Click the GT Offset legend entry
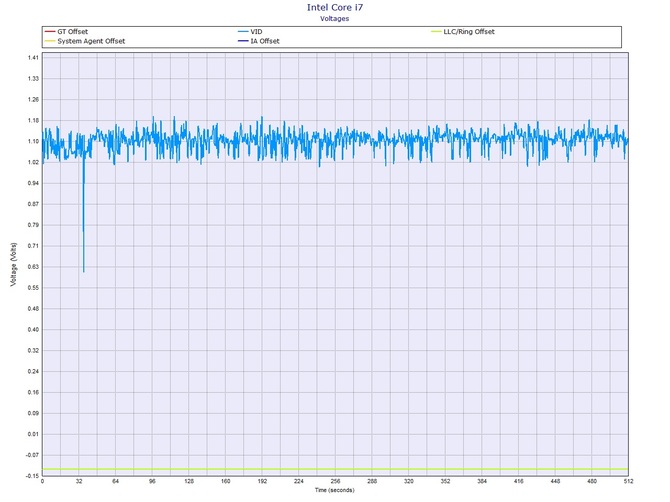The image size is (670, 502). pos(66,32)
